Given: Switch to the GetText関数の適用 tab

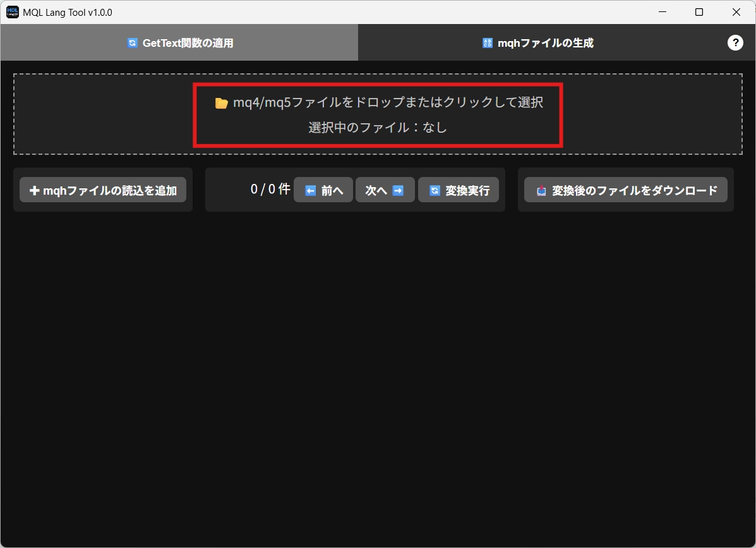Looking at the screenshot, I should click(x=179, y=42).
